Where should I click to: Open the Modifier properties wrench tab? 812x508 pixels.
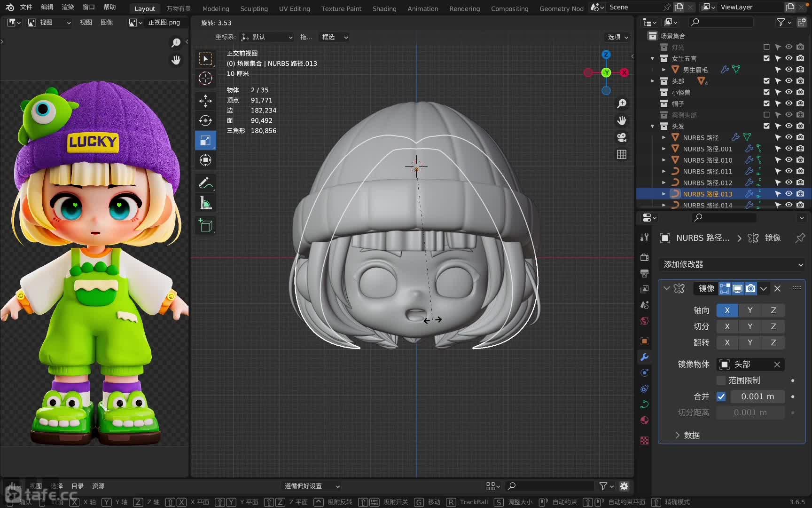tap(645, 357)
